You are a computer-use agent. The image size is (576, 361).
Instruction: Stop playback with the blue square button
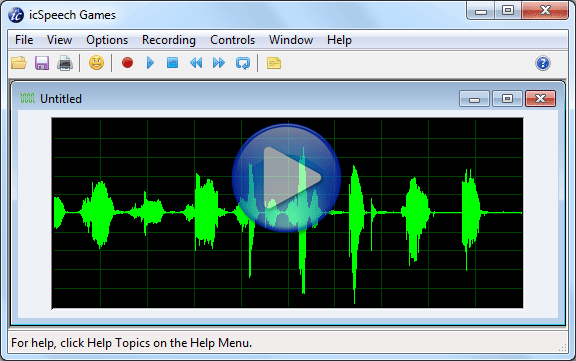coord(172,63)
